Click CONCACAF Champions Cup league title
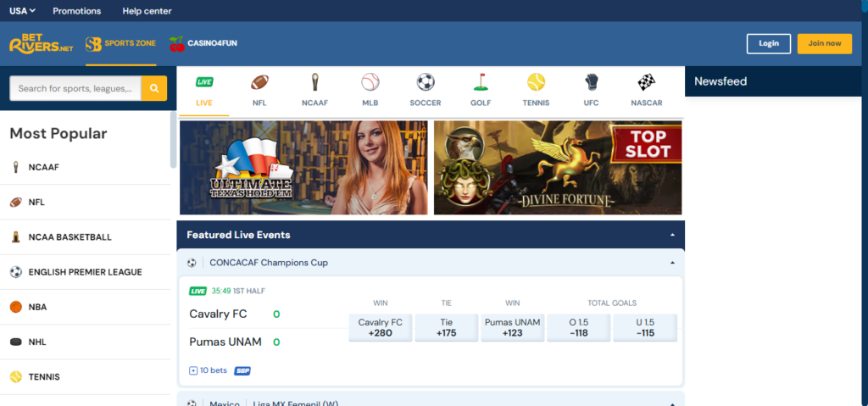 click(x=269, y=263)
